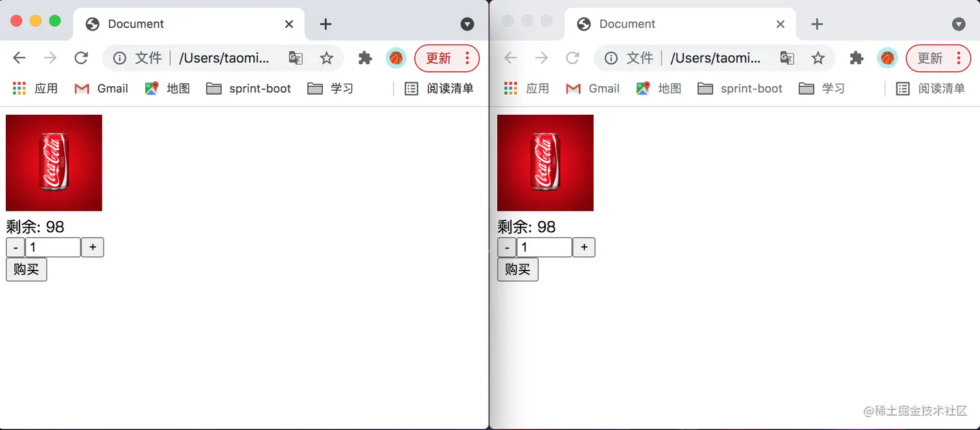The width and height of the screenshot is (980, 430).
Task: Click address bar in right window
Action: pyautogui.click(x=714, y=58)
